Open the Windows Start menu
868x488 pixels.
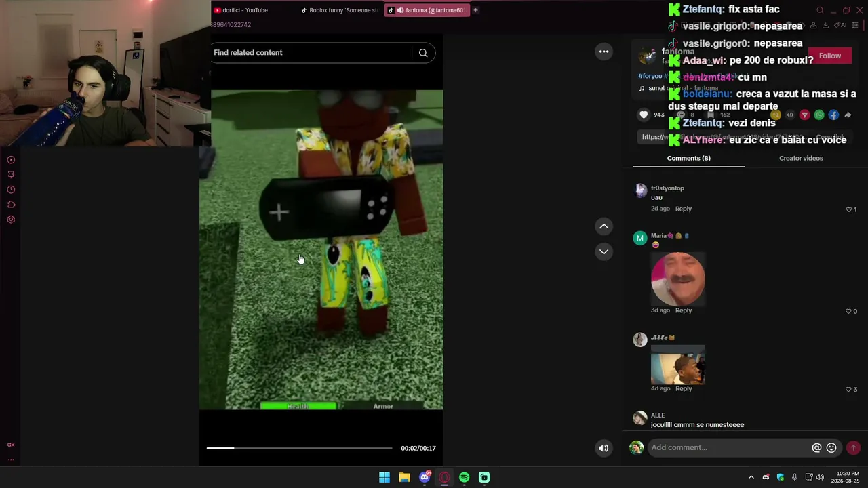click(384, 477)
